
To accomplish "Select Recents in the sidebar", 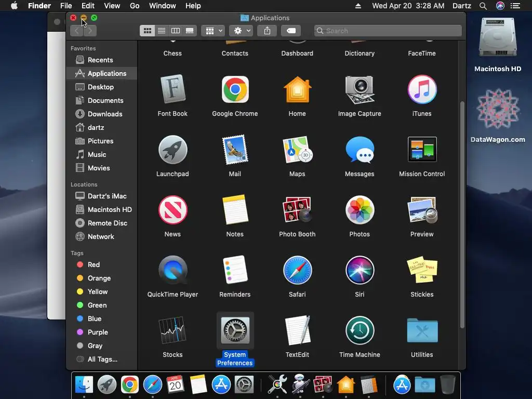I will (102, 60).
